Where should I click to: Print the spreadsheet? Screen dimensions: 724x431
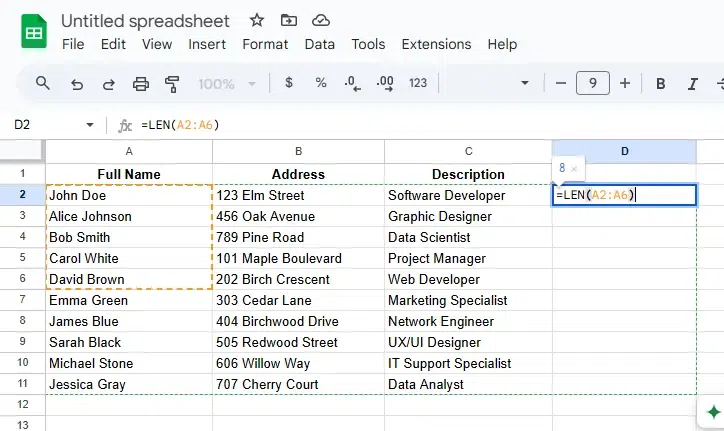[x=141, y=84]
